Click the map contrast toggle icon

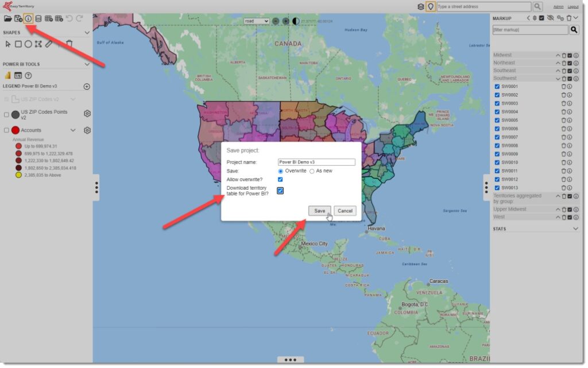pyautogui.click(x=296, y=21)
